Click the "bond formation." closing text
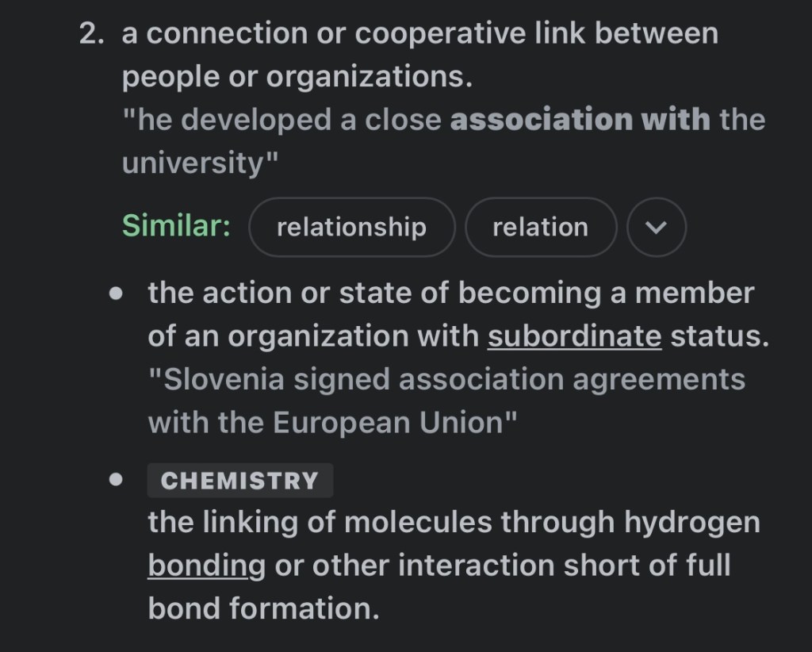The image size is (812, 652). pos(263,608)
